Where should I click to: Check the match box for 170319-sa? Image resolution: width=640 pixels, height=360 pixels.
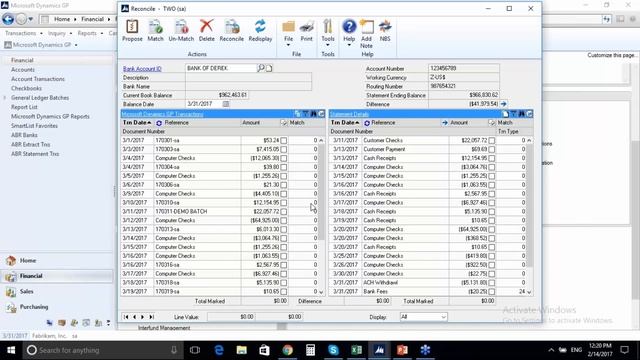coord(284,292)
